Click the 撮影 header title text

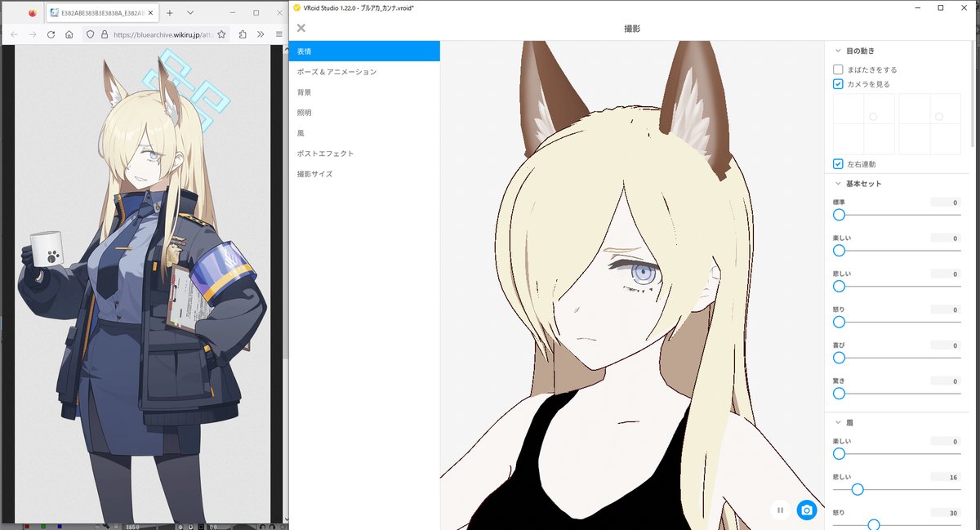(x=632, y=28)
